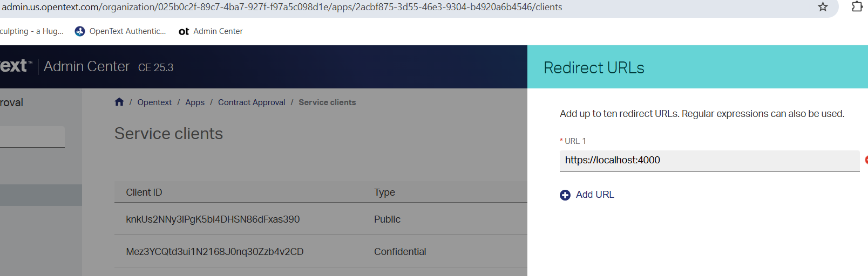Open the Opentext breadcrumb link
868x276 pixels.
click(154, 102)
